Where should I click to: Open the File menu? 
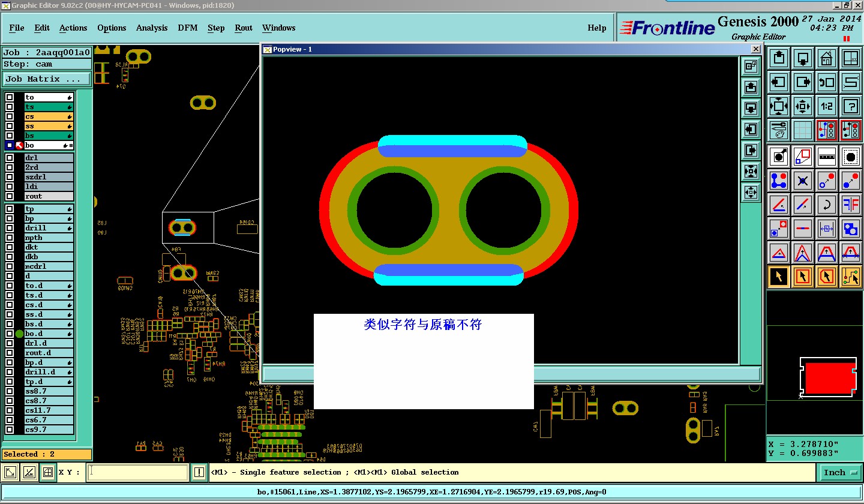(17, 28)
